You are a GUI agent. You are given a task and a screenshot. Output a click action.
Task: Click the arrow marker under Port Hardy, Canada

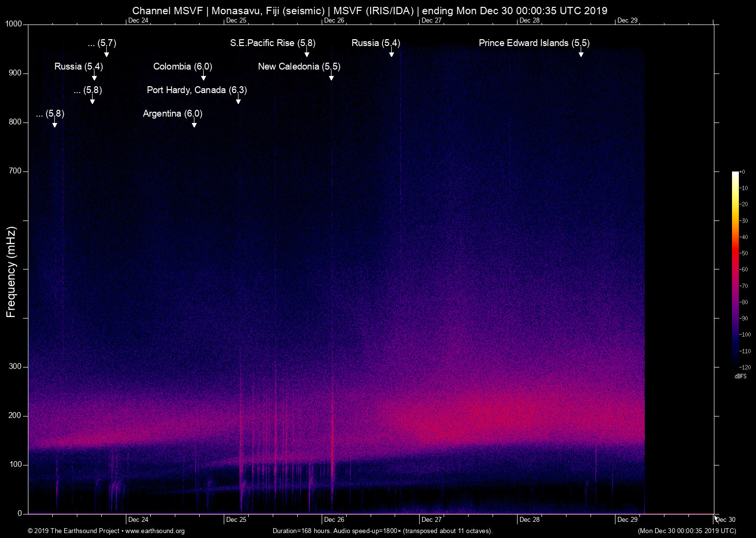pos(238,99)
